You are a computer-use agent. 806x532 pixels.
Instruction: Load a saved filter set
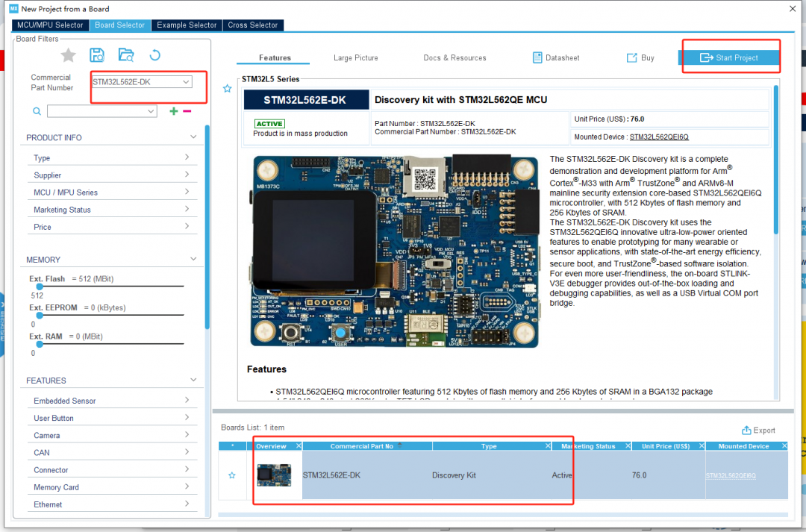pyautogui.click(x=126, y=54)
